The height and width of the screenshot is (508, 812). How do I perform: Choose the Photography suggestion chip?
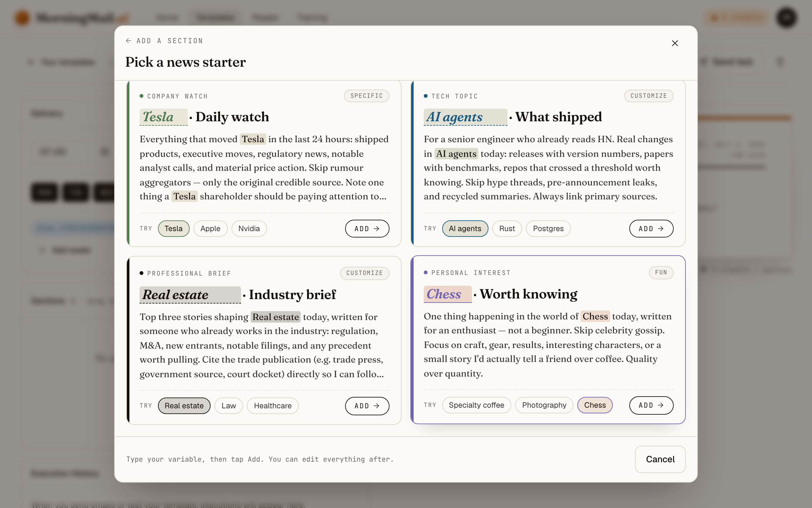544,405
